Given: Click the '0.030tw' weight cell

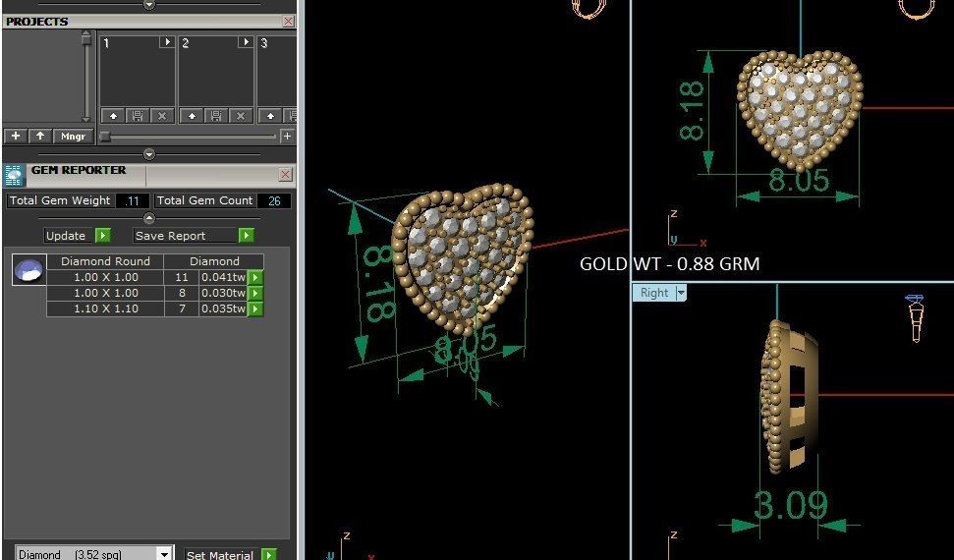Looking at the screenshot, I should click(x=223, y=294).
